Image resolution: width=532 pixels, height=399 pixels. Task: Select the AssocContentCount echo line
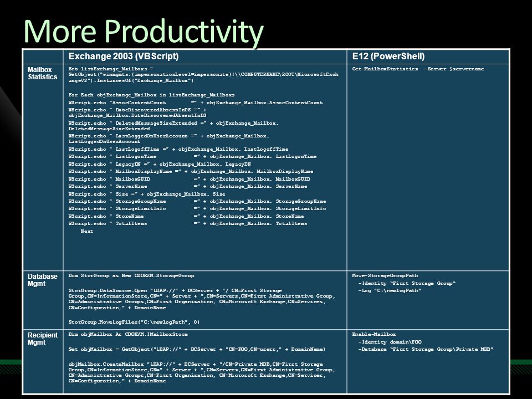[196, 103]
